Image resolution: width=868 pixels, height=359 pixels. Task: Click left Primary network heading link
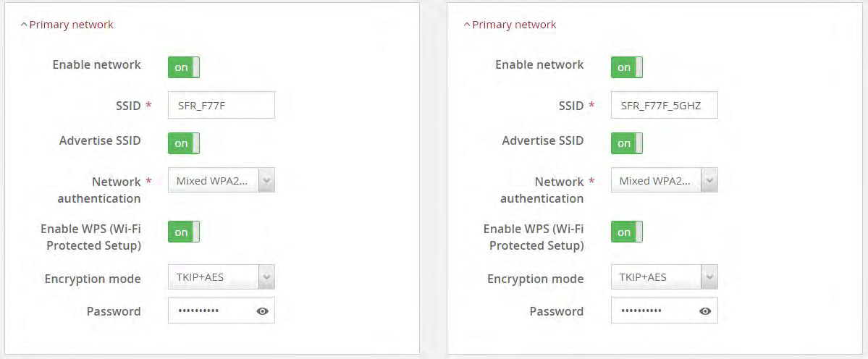coord(71,25)
